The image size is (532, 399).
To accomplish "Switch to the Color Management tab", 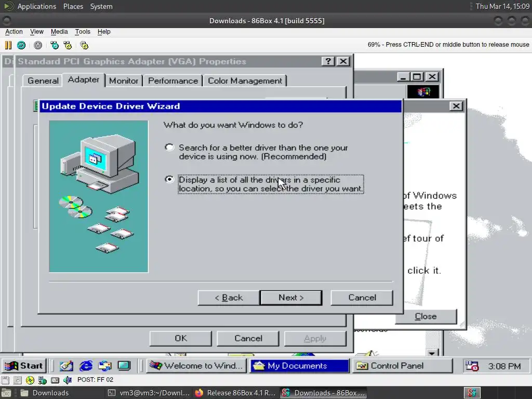I will click(245, 81).
